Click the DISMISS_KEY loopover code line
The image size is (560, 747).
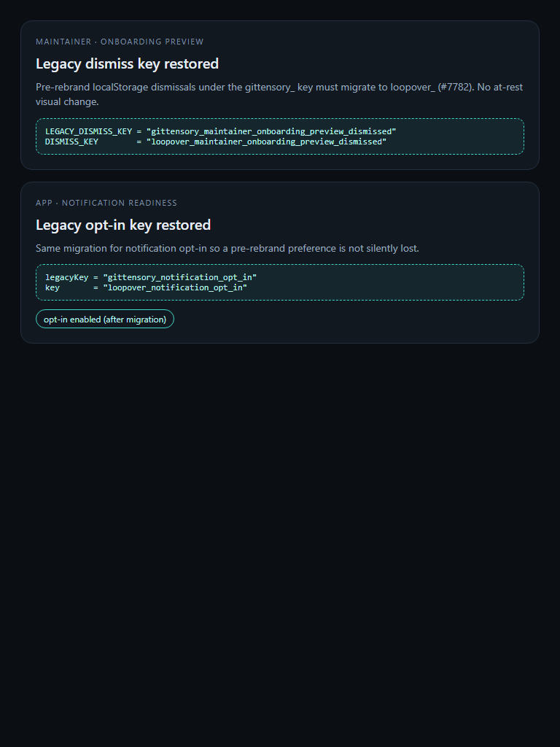[x=216, y=142]
